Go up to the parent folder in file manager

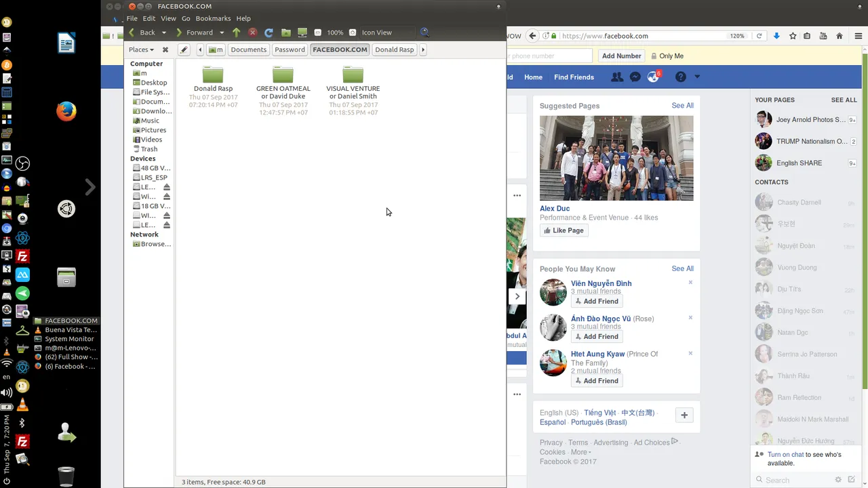[236, 33]
